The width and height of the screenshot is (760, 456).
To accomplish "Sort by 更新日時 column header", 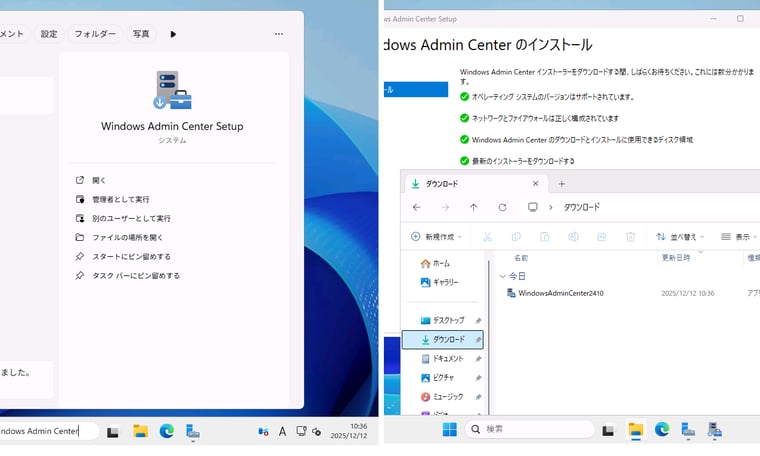I will (x=676, y=258).
